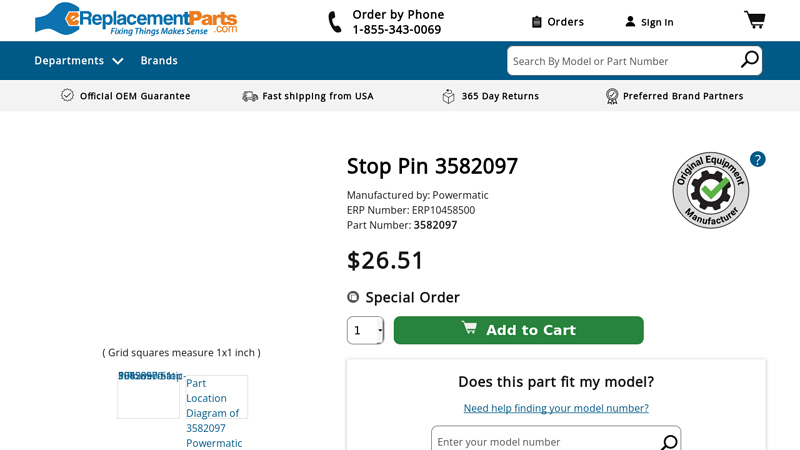This screenshot has width=800, height=450.
Task: Click the search magnifier icon in header
Action: (x=749, y=60)
